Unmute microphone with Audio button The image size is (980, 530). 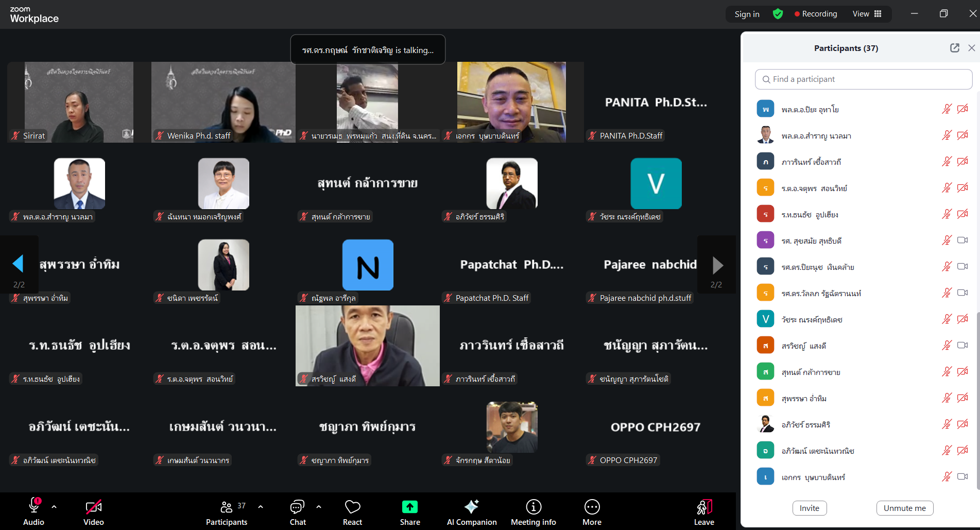[34, 512]
